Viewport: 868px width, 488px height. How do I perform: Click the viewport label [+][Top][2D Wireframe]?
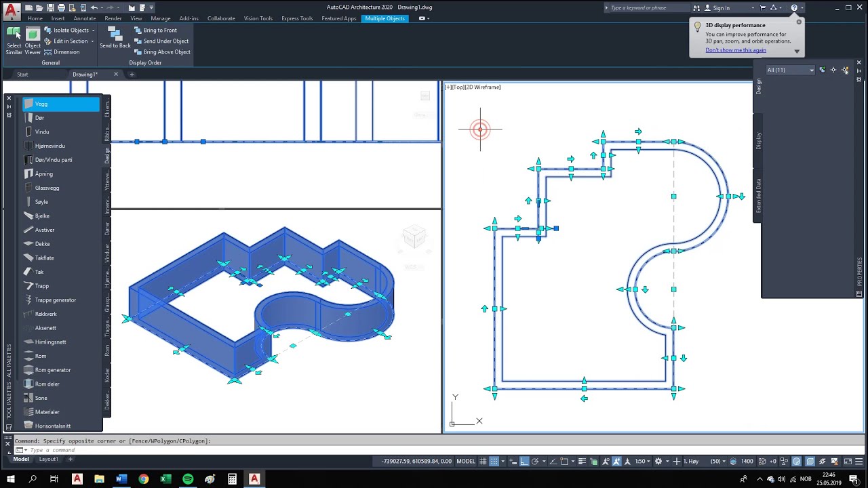tap(473, 87)
